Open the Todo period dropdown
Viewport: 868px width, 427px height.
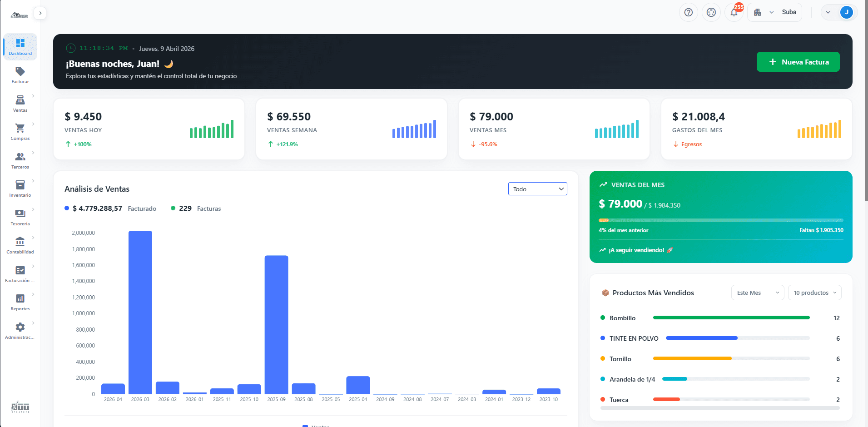[538, 189]
